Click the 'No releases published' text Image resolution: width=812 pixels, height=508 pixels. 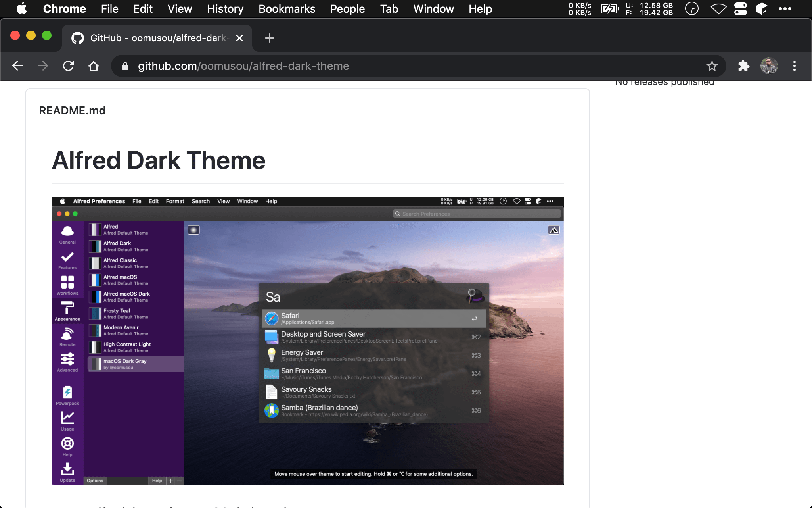point(665,83)
